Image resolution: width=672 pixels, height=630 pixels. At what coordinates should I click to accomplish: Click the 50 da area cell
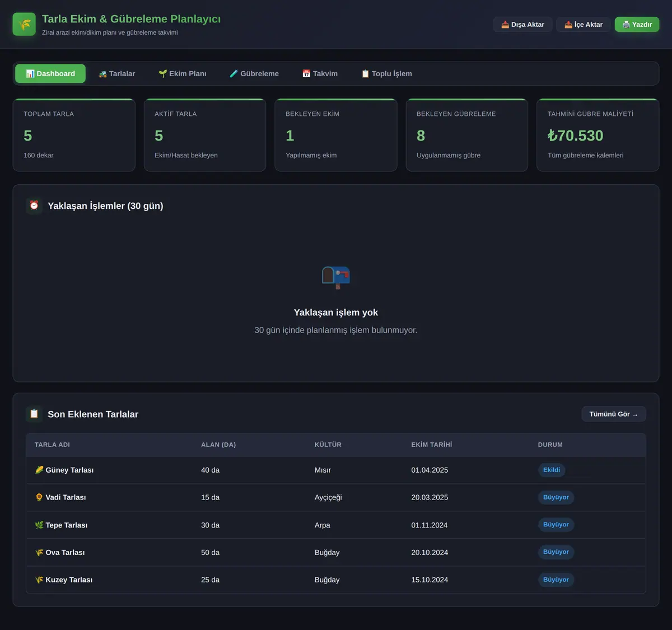pyautogui.click(x=210, y=552)
